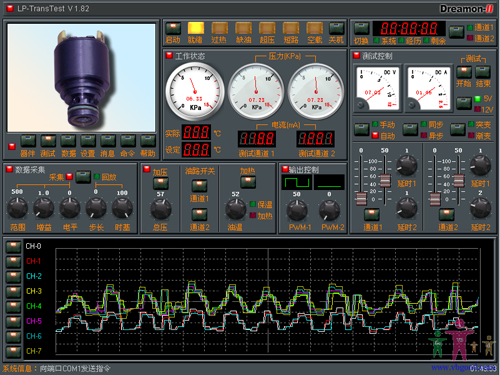Click the 步长 (step) knob
500x375 pixels.
[96, 208]
